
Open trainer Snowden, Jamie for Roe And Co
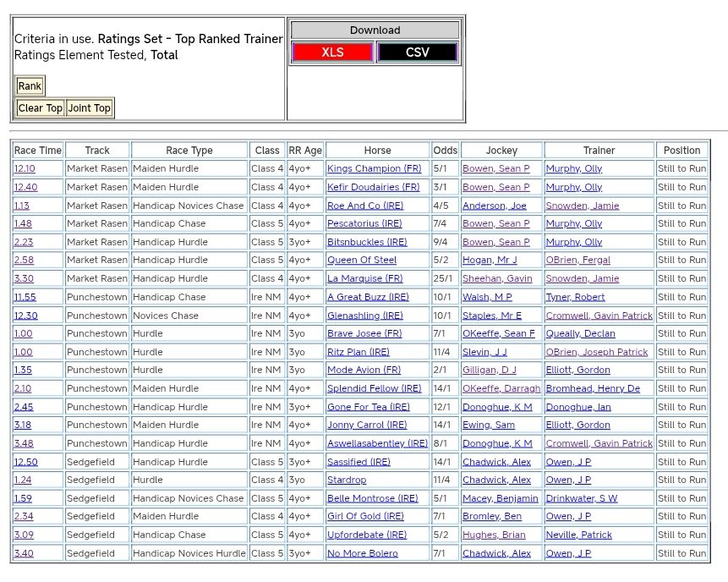(x=582, y=206)
